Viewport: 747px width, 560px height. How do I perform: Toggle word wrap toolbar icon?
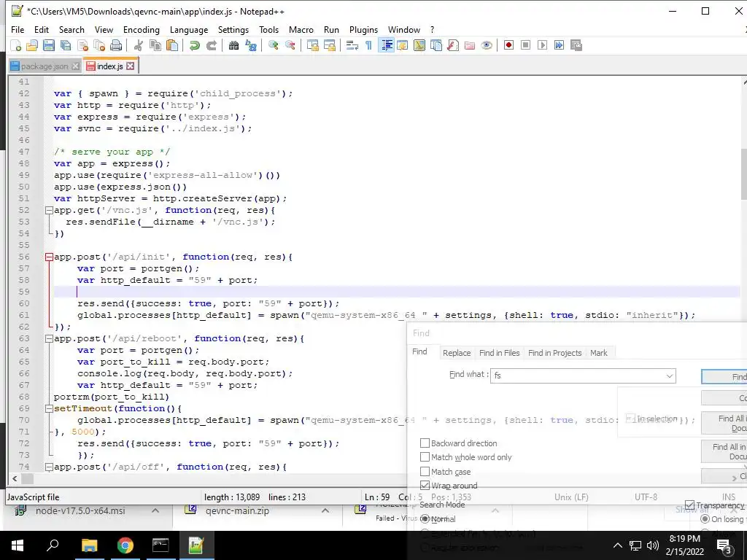(x=352, y=45)
